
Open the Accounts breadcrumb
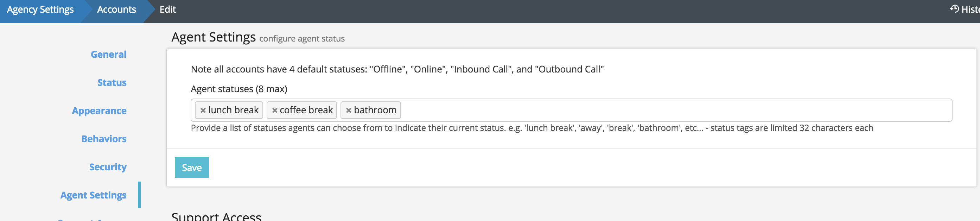(x=116, y=10)
